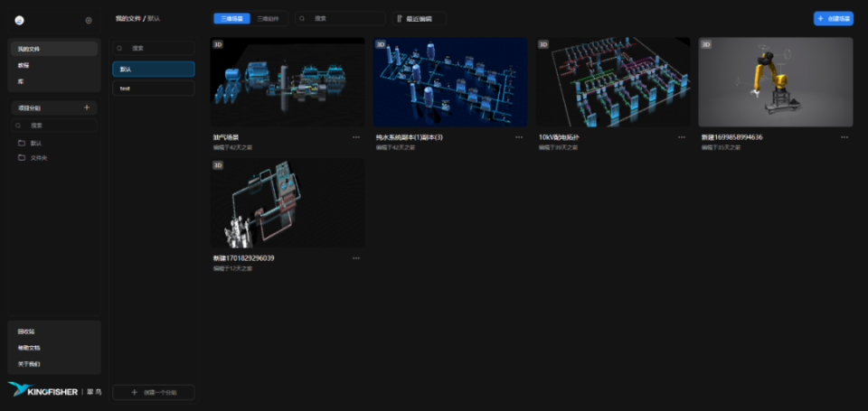Click 创建一个分组 button at bottom
The width and height of the screenshot is (868, 411).
pos(154,392)
